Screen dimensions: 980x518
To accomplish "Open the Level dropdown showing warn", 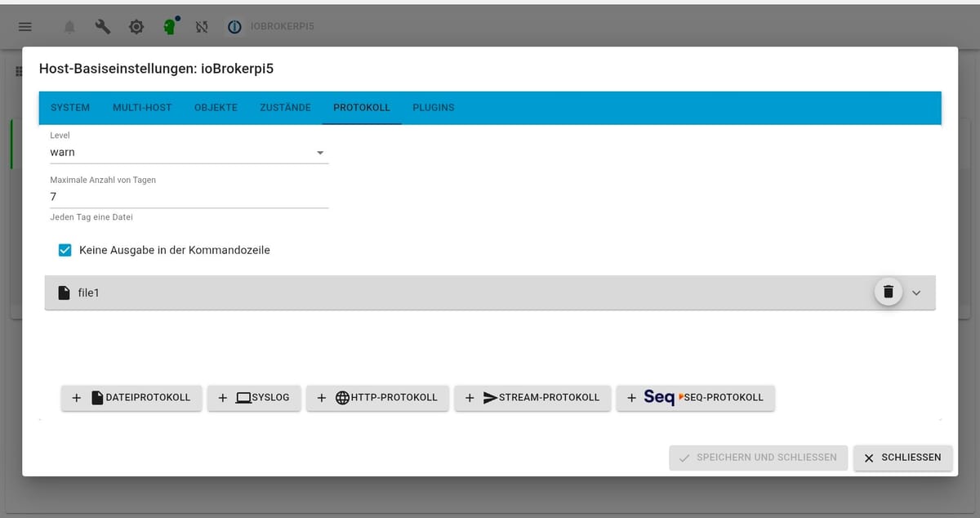I will [189, 152].
